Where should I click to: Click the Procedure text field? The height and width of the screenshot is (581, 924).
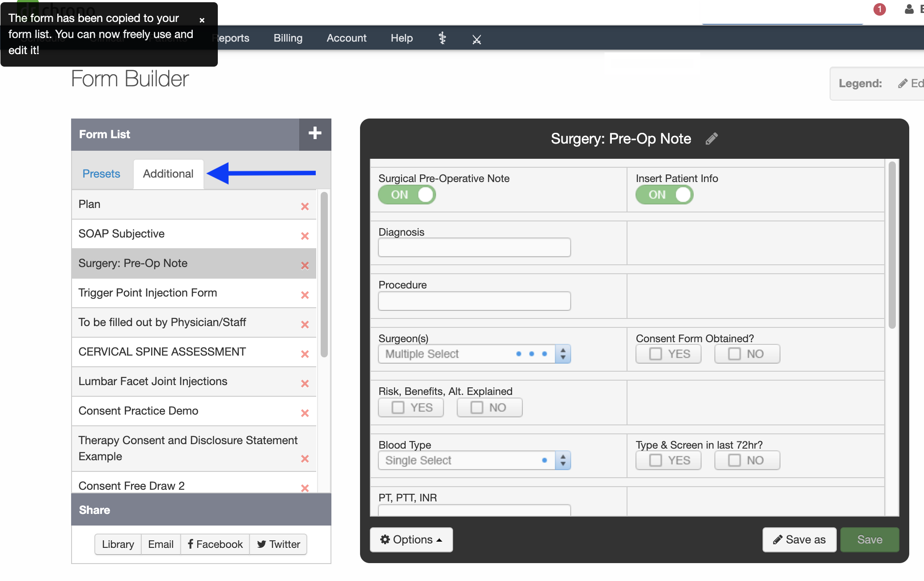(x=474, y=301)
